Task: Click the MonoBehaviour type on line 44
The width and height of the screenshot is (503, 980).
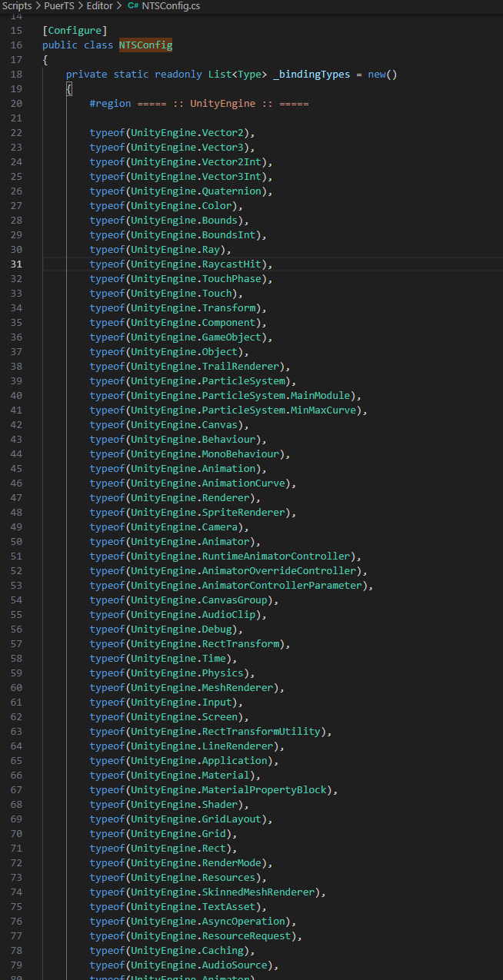Action: 240,454
